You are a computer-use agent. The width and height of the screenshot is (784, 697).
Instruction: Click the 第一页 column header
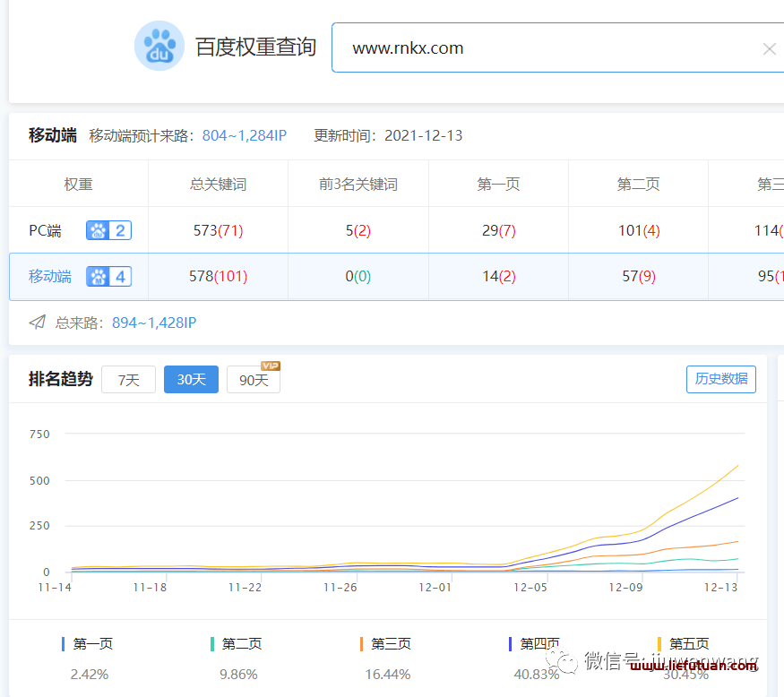(x=498, y=185)
